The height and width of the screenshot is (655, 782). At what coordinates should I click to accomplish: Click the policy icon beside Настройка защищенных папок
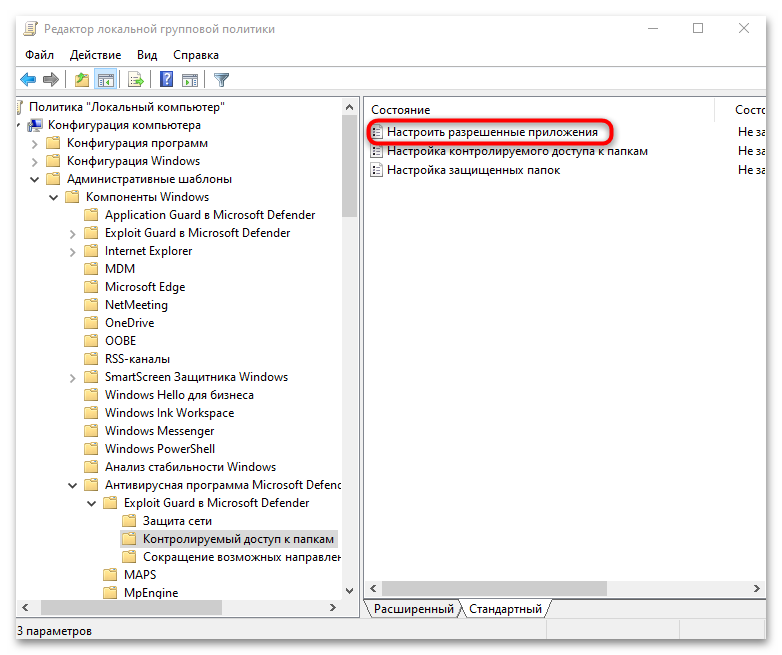point(377,170)
